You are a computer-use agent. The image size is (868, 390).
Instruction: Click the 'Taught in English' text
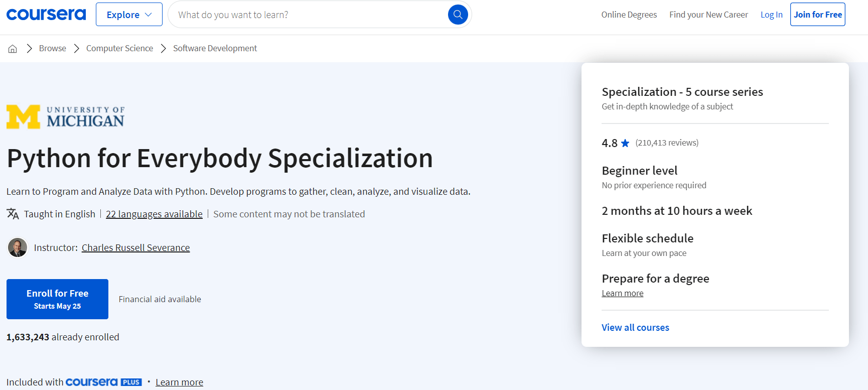tap(60, 214)
